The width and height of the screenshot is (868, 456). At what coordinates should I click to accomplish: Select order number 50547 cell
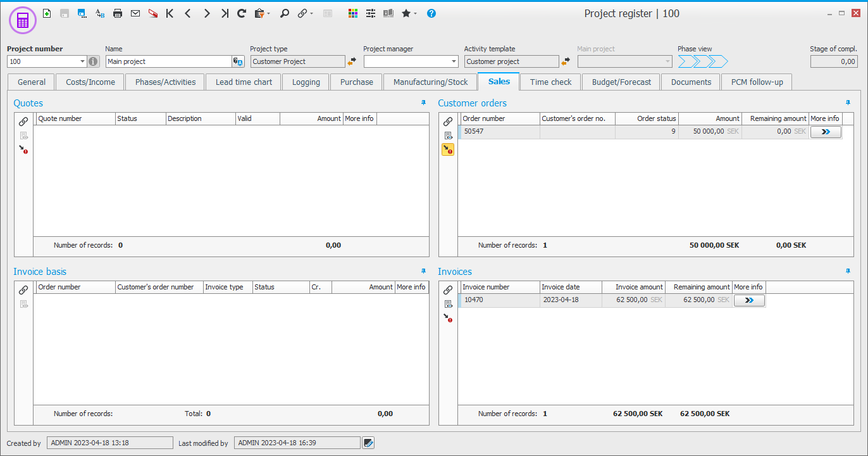point(500,132)
